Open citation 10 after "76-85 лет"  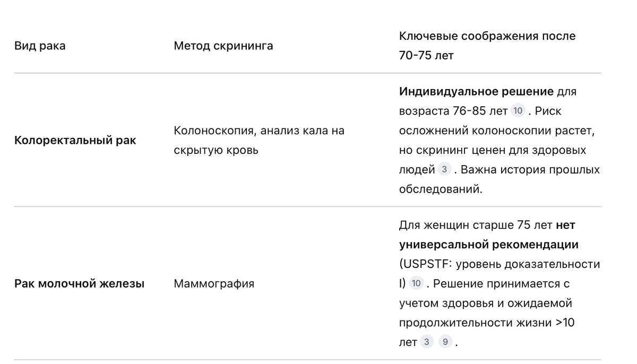(518, 111)
